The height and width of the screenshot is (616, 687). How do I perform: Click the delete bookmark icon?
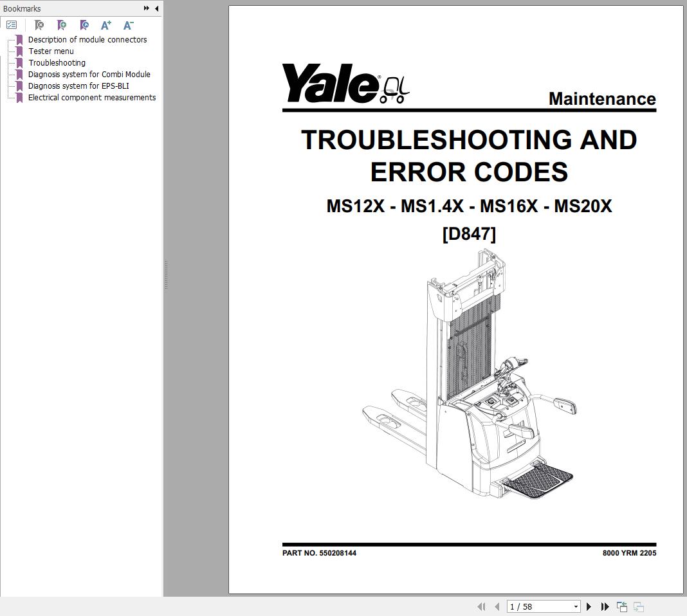(x=39, y=25)
